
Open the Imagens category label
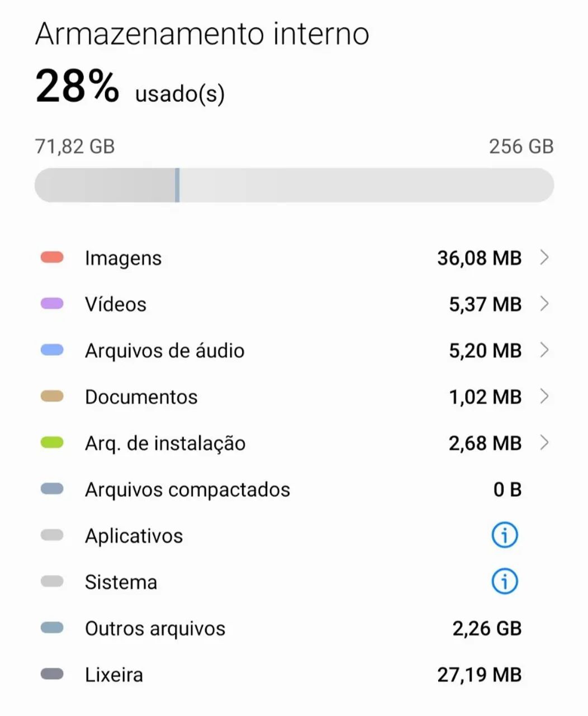click(x=123, y=258)
